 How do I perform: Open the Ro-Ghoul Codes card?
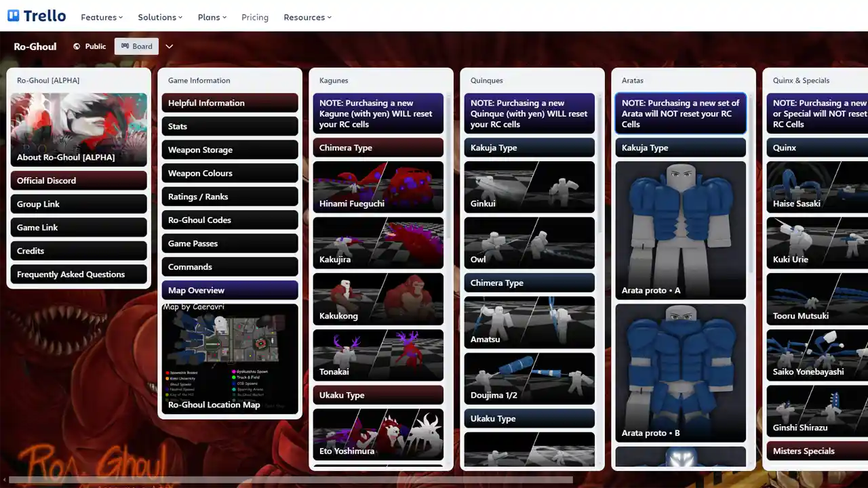pos(230,220)
